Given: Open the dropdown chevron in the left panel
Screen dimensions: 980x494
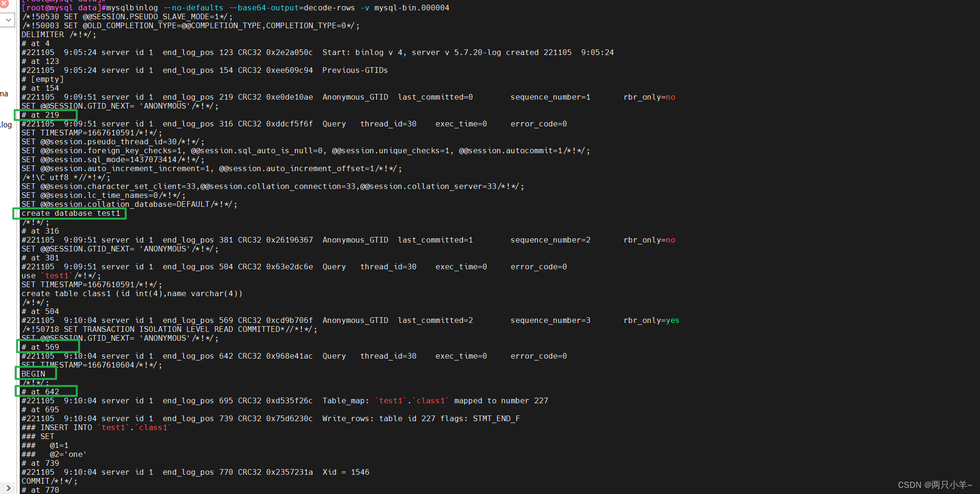Looking at the screenshot, I should click(x=8, y=20).
